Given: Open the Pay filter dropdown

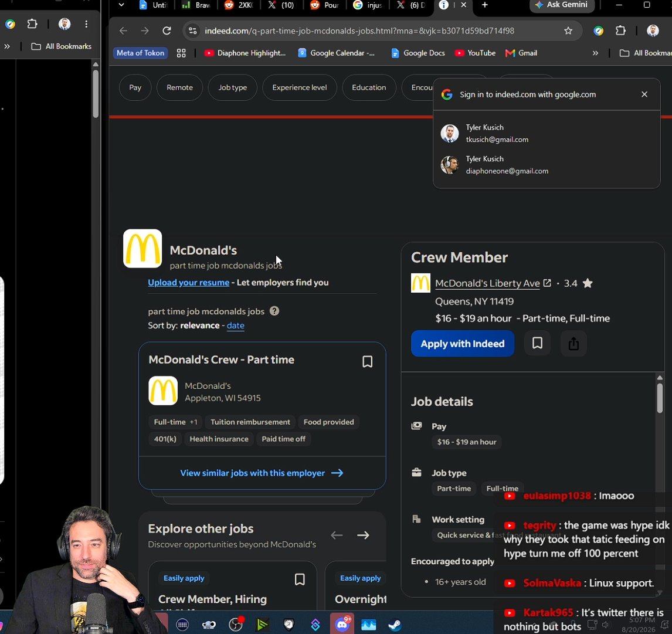Looking at the screenshot, I should coord(135,87).
